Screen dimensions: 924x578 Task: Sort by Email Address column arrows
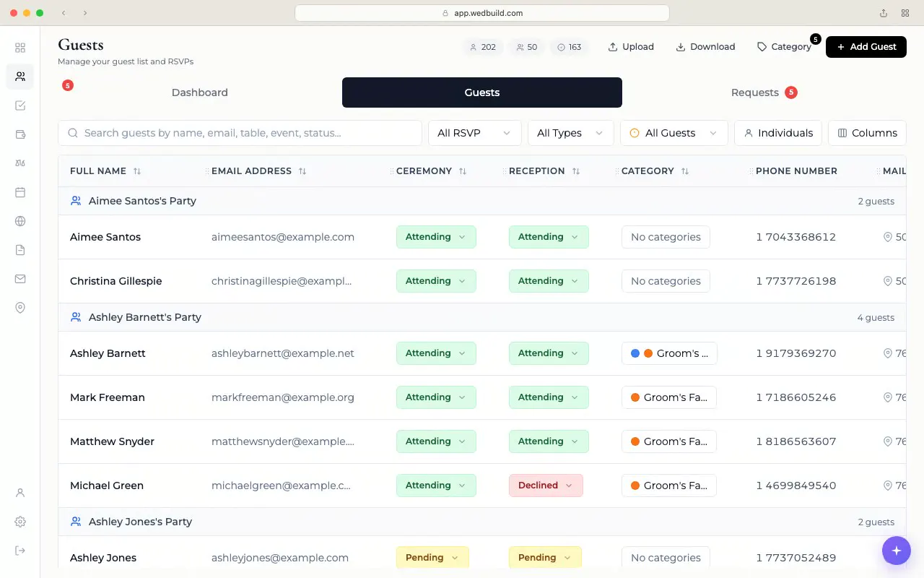pyautogui.click(x=302, y=171)
